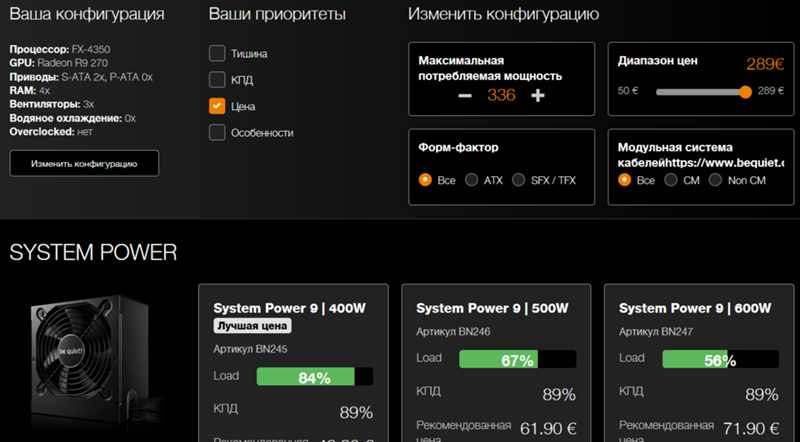Click the 71.90 € price
Screen dimensions: 800x442
(x=751, y=428)
